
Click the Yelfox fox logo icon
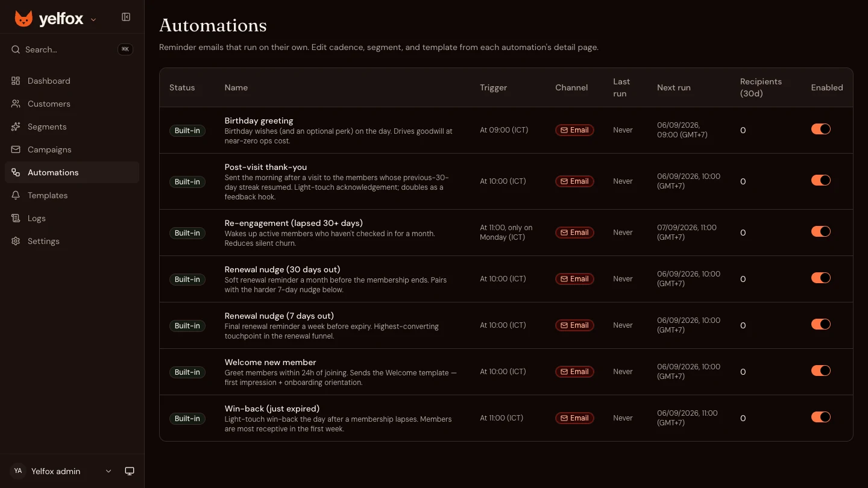[x=24, y=19]
